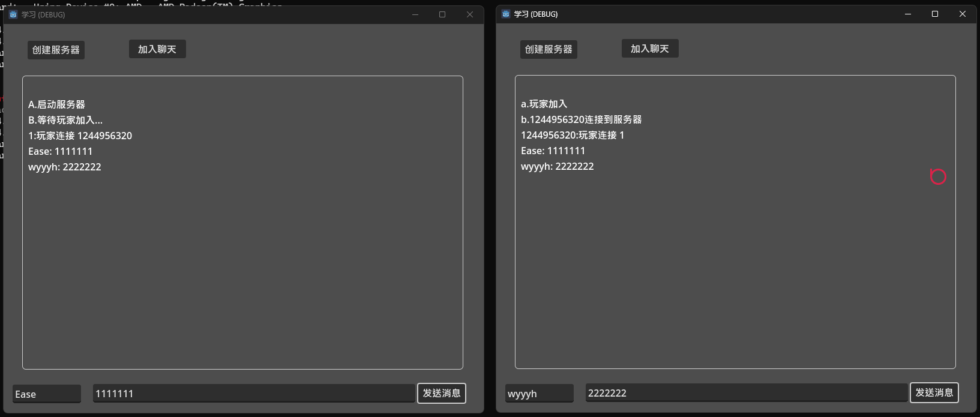Maximize the right 学习 (DEBUG) window
Screen dimensions: 980x417
(935, 14)
